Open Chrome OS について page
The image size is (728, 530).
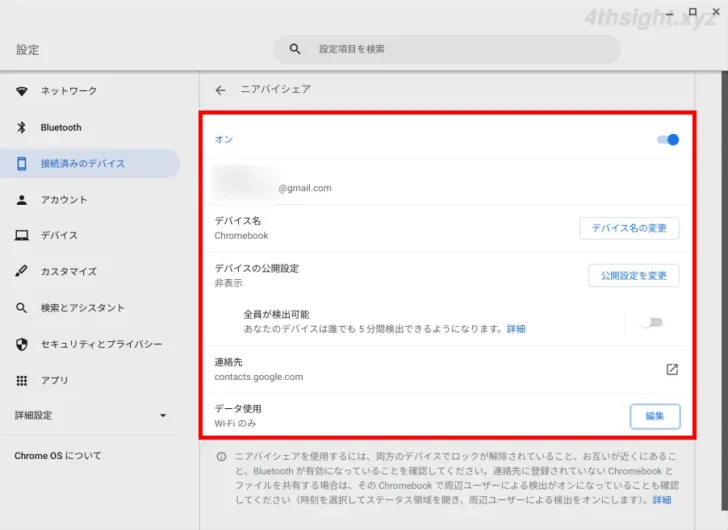(x=58, y=456)
